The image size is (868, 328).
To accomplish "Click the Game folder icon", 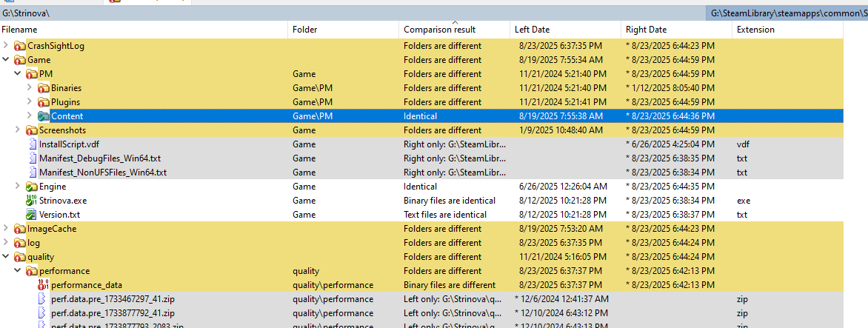I will [x=20, y=60].
